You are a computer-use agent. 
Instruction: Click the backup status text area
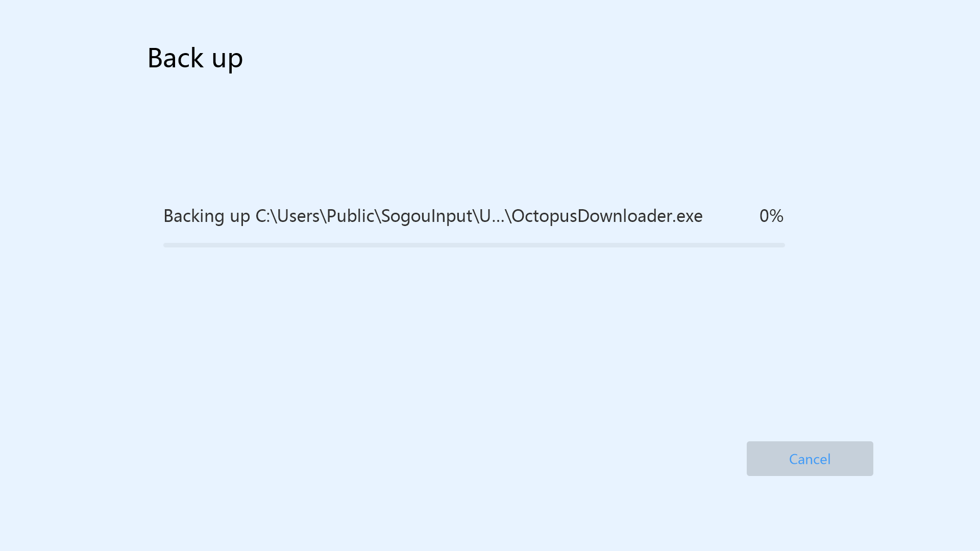click(x=433, y=215)
